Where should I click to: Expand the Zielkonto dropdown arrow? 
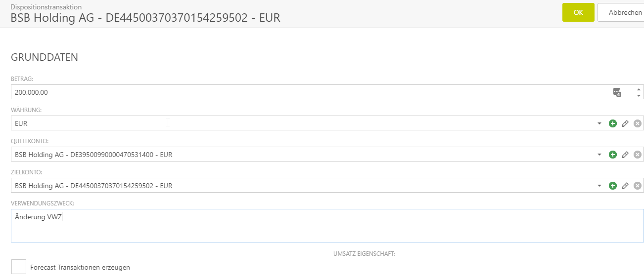599,186
